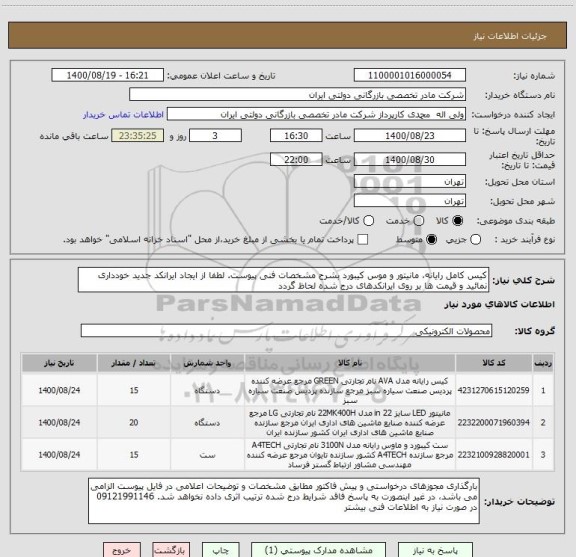Image resolution: width=576 pixels, height=557 pixels.
Task: Click the گروه کالا field محصولات الکترونیکی
Action: [x=286, y=331]
